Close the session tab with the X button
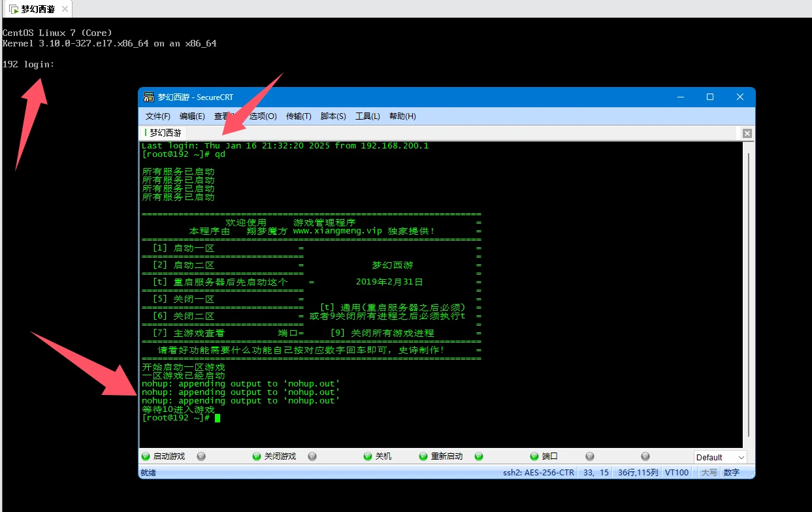The width and height of the screenshot is (812, 512). pyautogui.click(x=747, y=133)
